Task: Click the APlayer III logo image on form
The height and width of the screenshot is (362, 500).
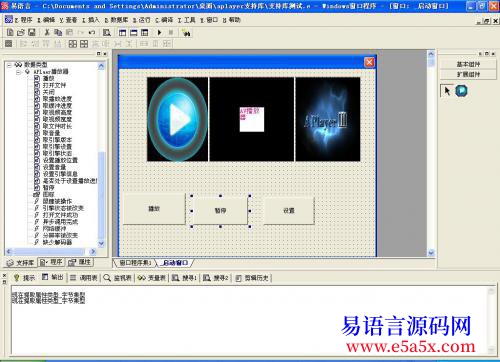Action: [328, 119]
